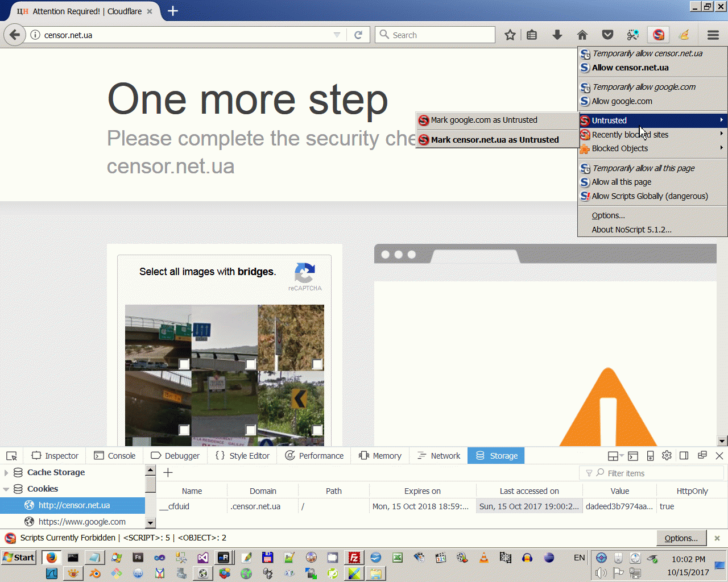Collapse the Cookies tree node
Viewport: 728px width, 582px height.
pyautogui.click(x=6, y=489)
